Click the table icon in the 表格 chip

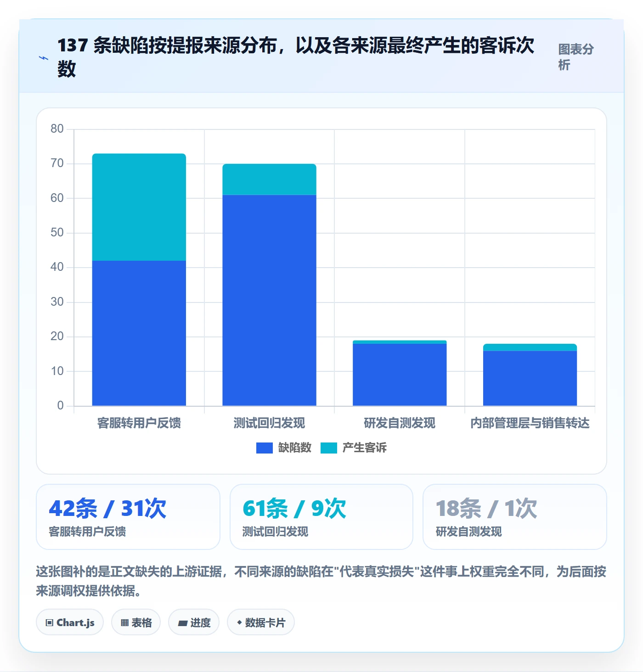click(x=124, y=623)
